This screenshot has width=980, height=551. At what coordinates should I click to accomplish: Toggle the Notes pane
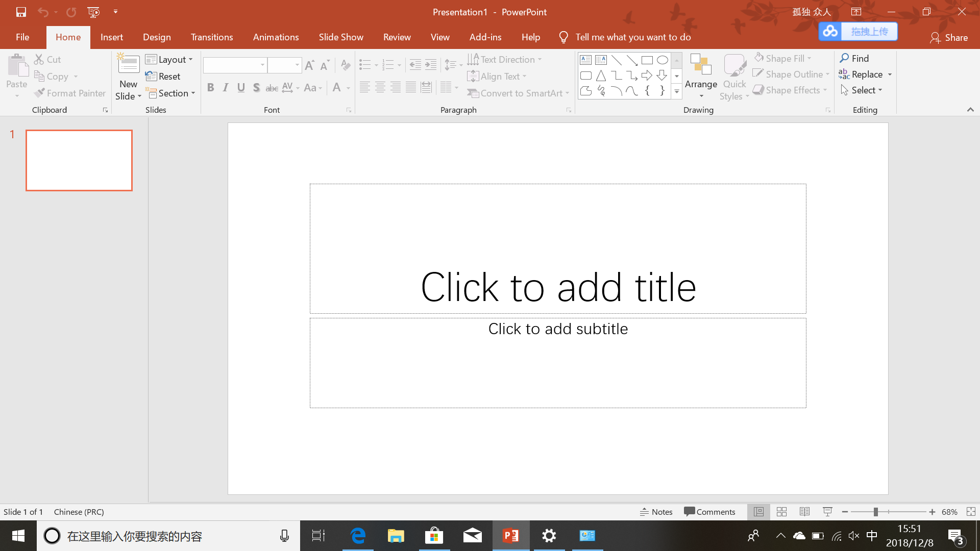pyautogui.click(x=656, y=512)
